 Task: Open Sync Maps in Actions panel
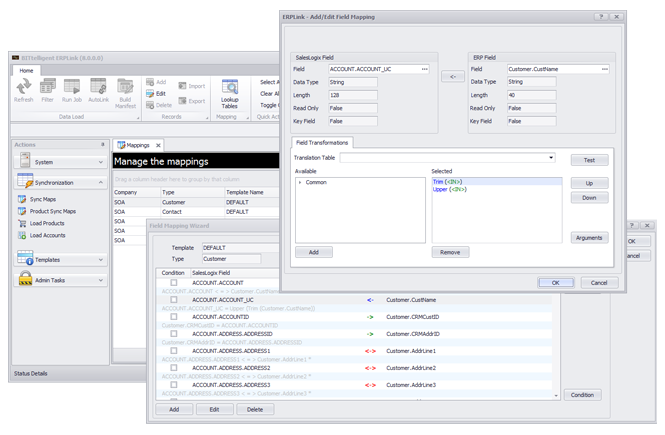point(37,199)
